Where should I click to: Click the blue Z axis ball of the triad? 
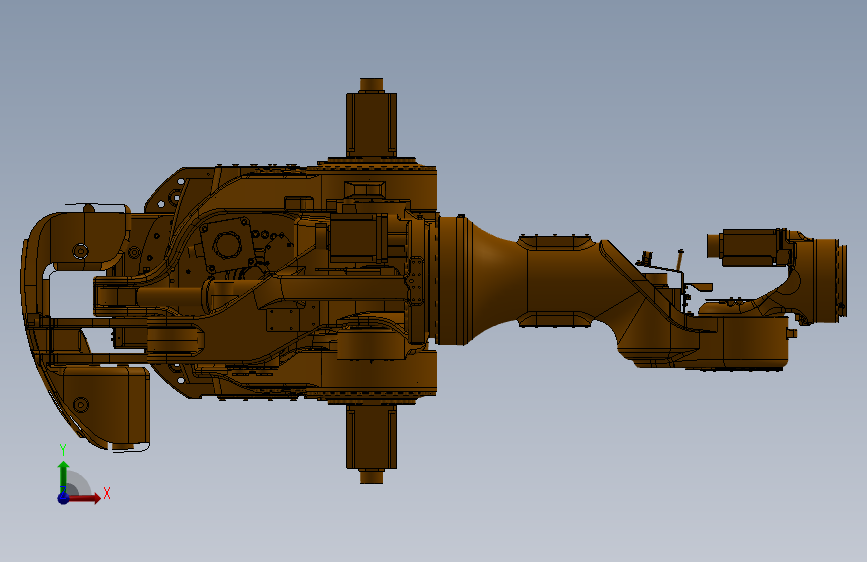coord(63,498)
